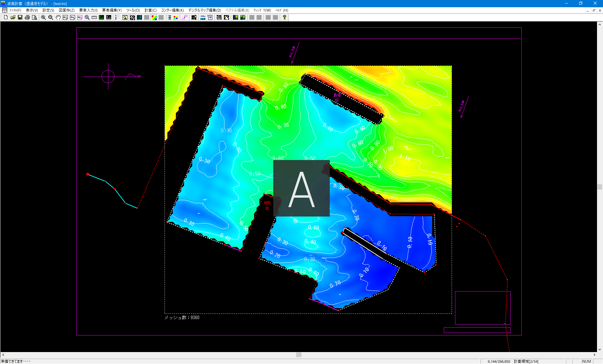The image size is (603, 364).
Task: Open a file using the folder icon
Action: [13, 18]
